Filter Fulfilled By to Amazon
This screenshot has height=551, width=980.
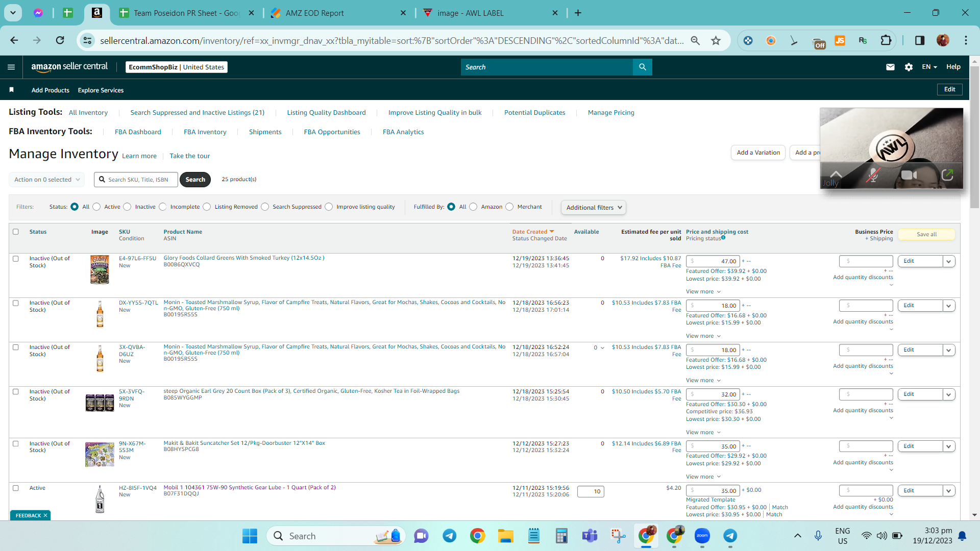click(x=473, y=207)
